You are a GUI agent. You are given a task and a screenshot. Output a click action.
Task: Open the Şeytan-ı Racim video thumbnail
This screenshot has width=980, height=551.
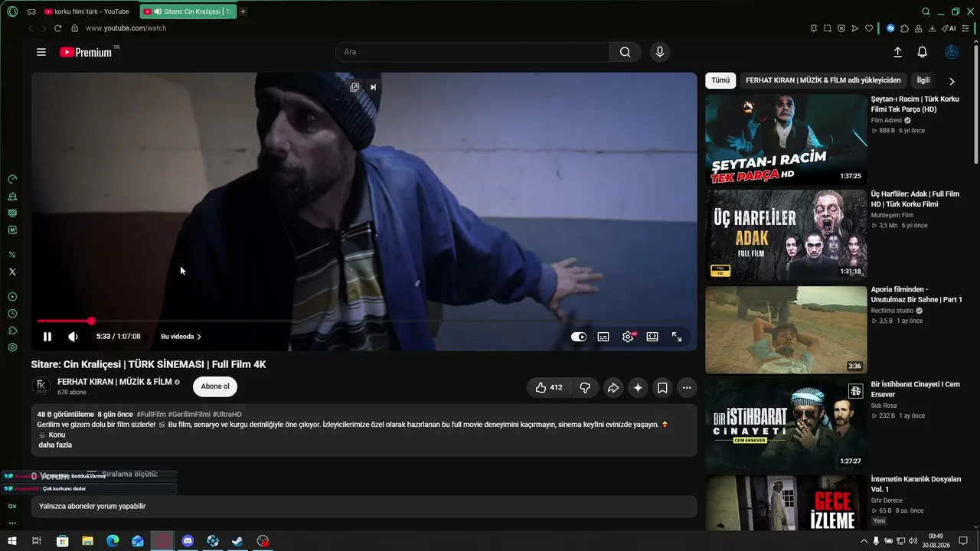point(786,139)
